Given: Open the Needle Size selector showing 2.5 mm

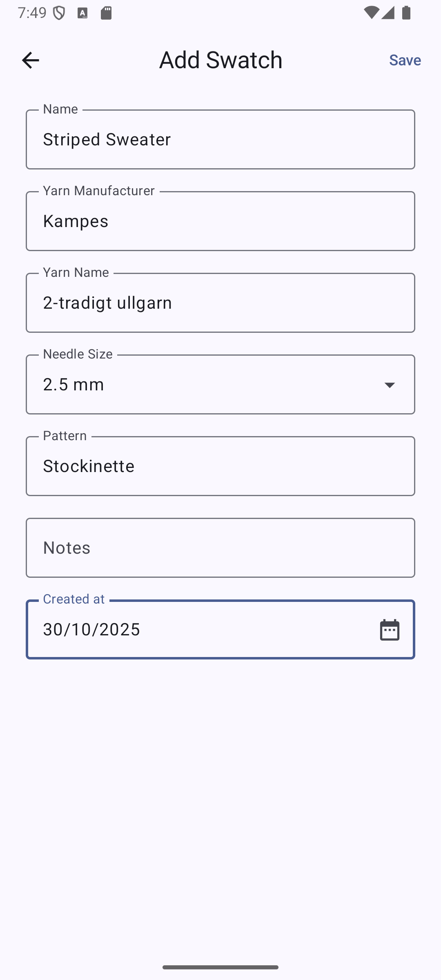Looking at the screenshot, I should (220, 384).
